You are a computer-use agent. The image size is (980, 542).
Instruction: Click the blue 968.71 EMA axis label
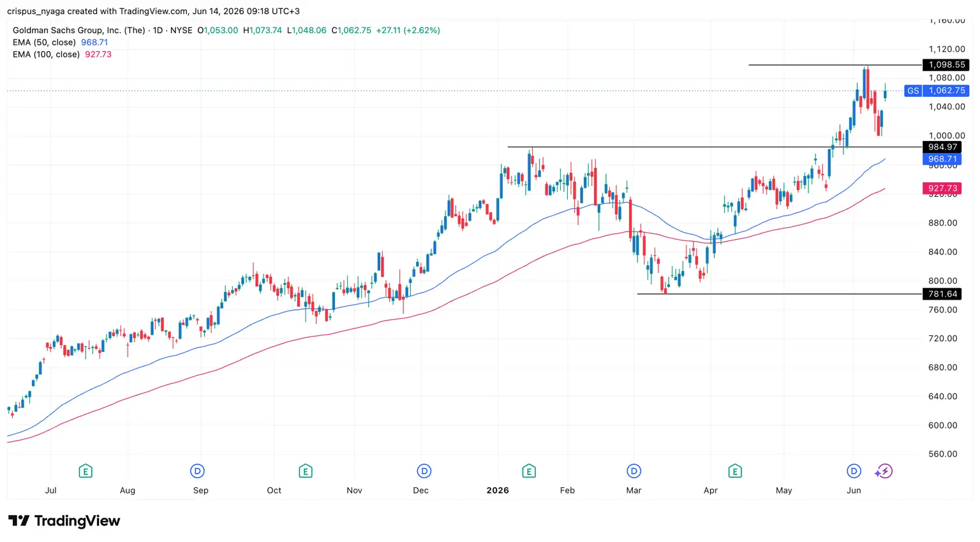(942, 159)
